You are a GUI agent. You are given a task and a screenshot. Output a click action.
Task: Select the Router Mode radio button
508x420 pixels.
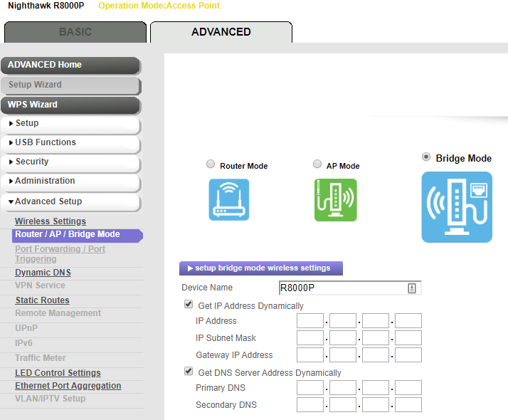(x=211, y=164)
